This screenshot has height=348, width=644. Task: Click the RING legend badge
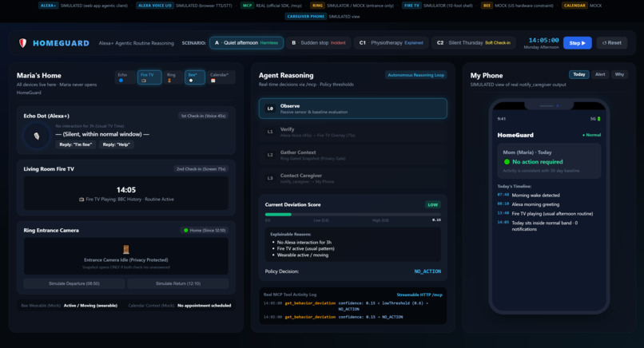[317, 6]
